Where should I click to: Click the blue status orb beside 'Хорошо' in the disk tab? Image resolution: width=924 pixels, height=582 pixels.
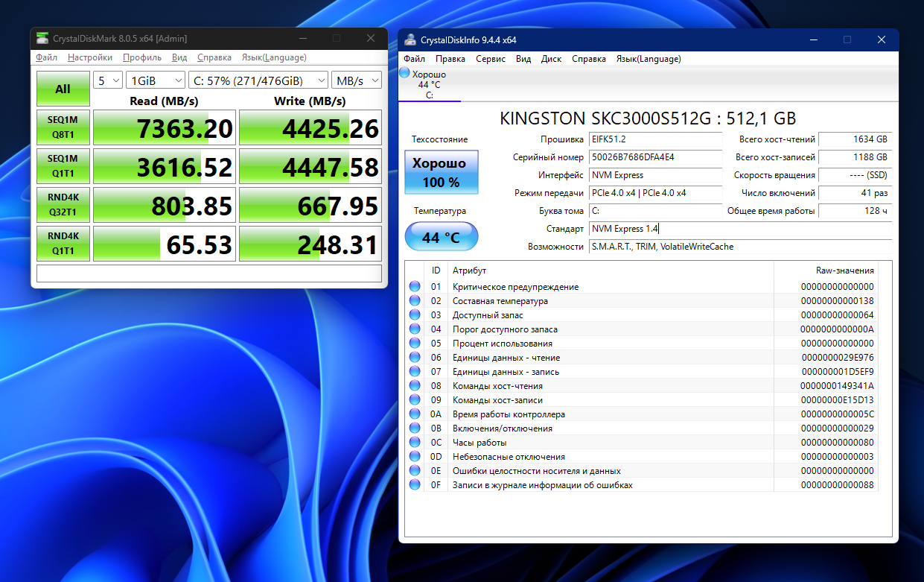pyautogui.click(x=404, y=73)
